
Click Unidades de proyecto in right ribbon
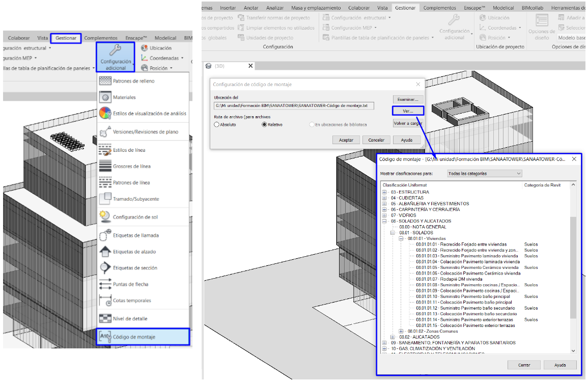click(266, 38)
